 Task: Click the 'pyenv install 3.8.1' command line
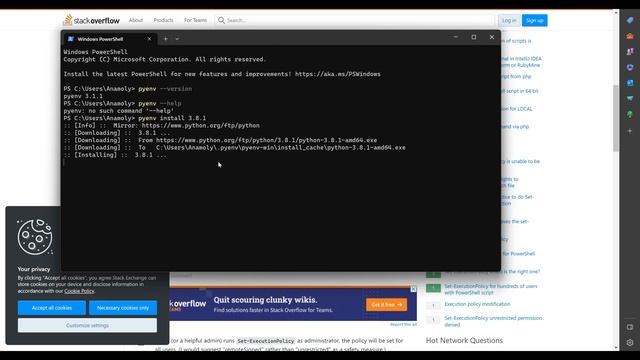click(x=135, y=118)
